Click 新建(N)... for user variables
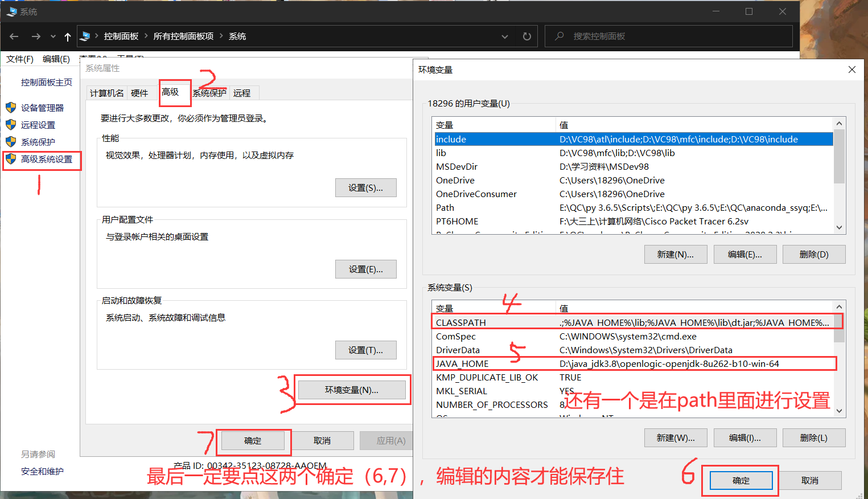The image size is (868, 499). [676, 254]
